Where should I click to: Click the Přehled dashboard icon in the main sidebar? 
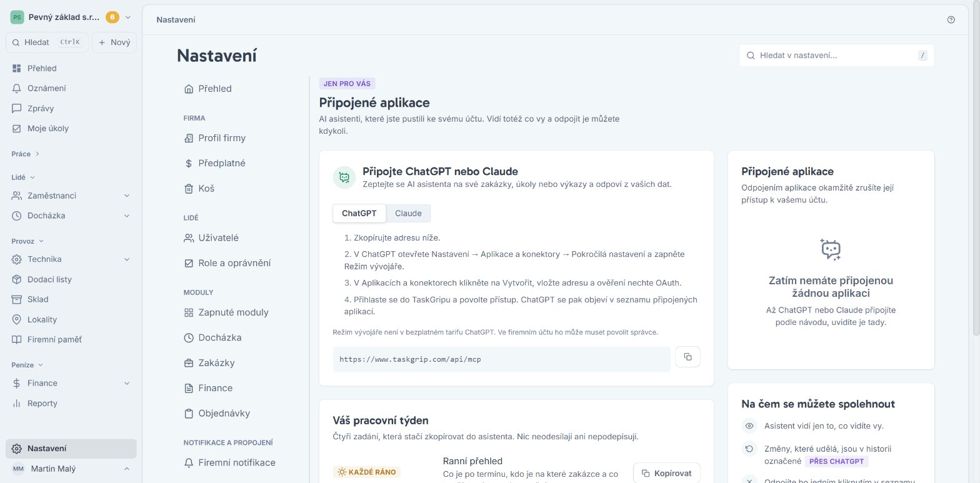click(16, 68)
